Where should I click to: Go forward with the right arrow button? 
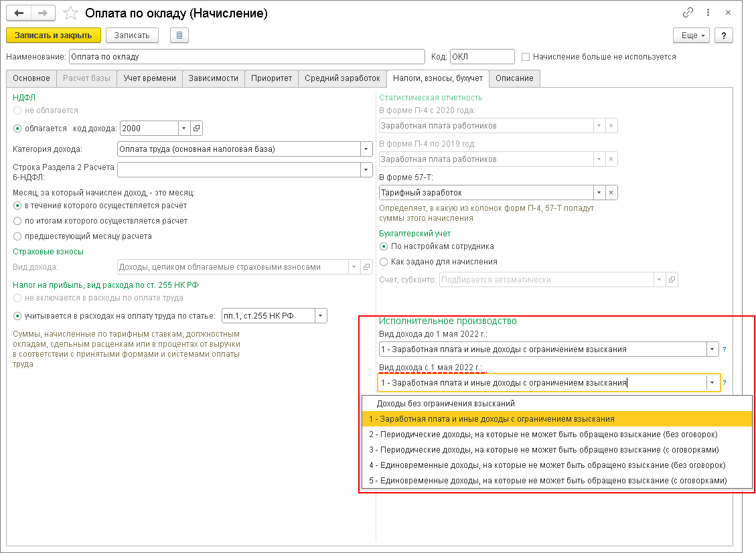[43, 13]
